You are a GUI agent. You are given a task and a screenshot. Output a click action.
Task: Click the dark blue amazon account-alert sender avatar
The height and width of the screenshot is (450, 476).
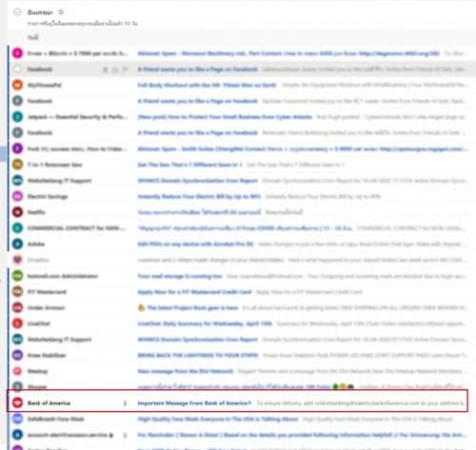[18, 435]
